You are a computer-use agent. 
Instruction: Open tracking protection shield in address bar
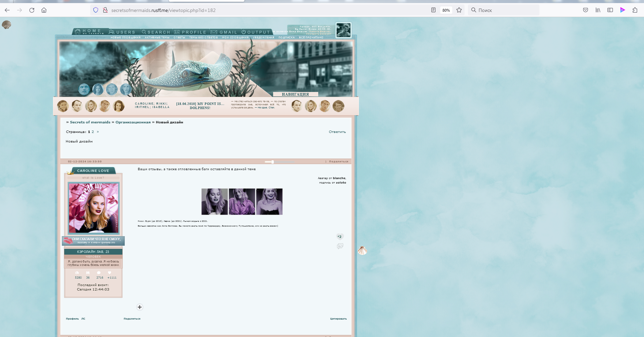click(x=96, y=10)
